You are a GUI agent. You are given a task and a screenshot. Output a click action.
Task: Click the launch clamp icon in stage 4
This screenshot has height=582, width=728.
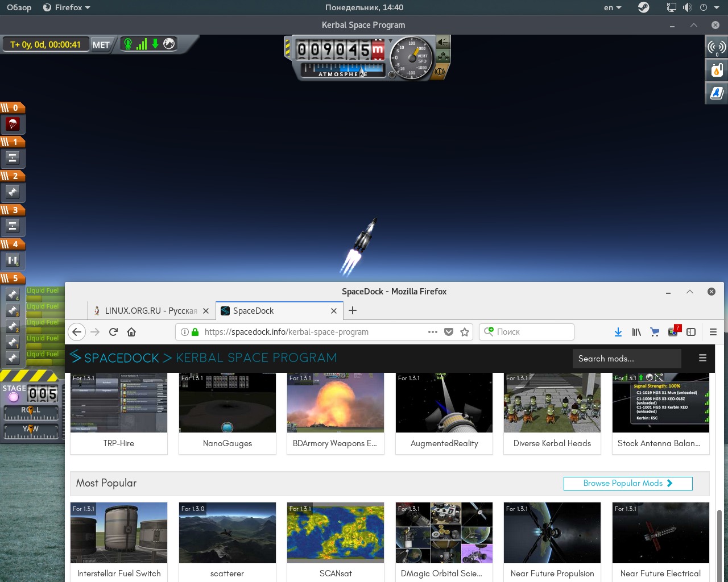point(13,260)
